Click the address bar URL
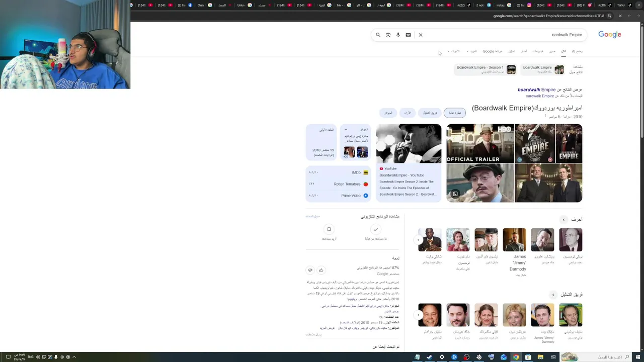 (x=548, y=16)
